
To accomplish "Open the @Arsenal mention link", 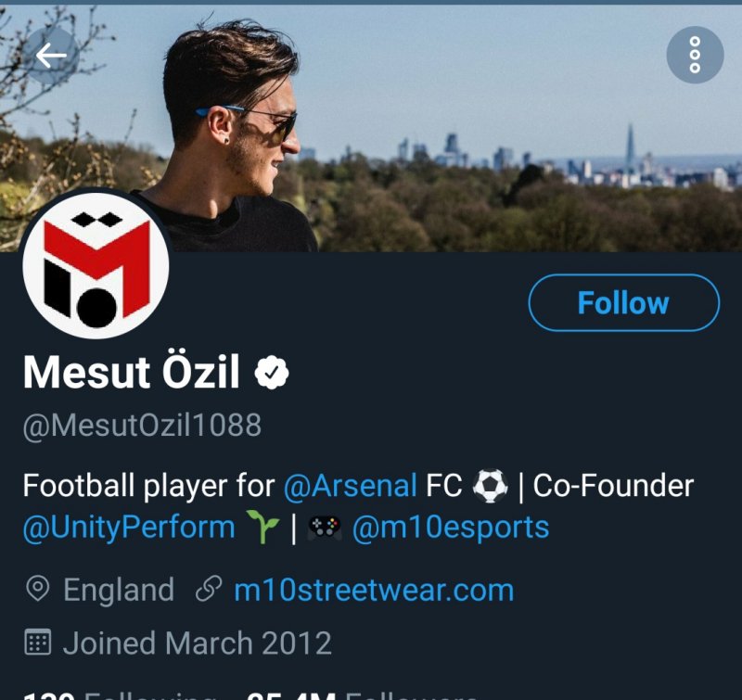I will pyautogui.click(x=350, y=485).
